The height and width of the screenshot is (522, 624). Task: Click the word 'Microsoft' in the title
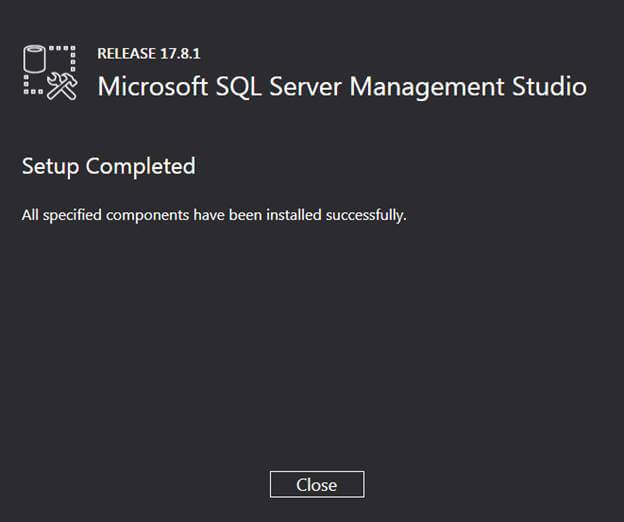click(145, 86)
